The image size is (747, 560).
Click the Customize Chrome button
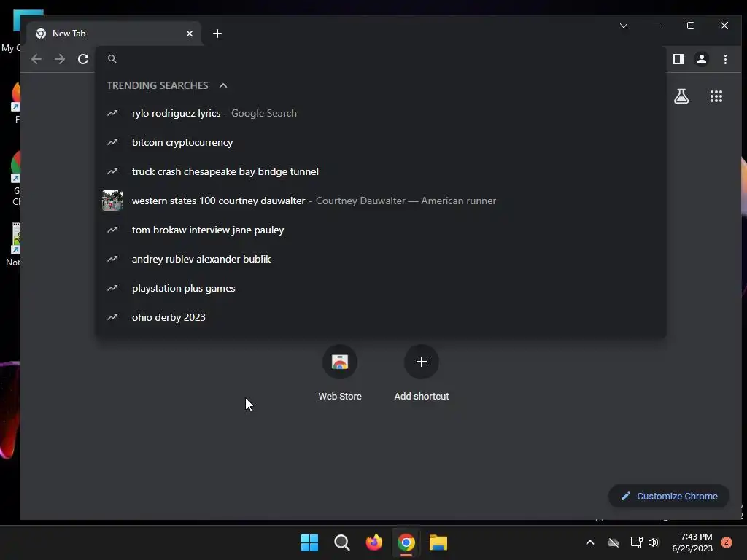click(x=669, y=496)
